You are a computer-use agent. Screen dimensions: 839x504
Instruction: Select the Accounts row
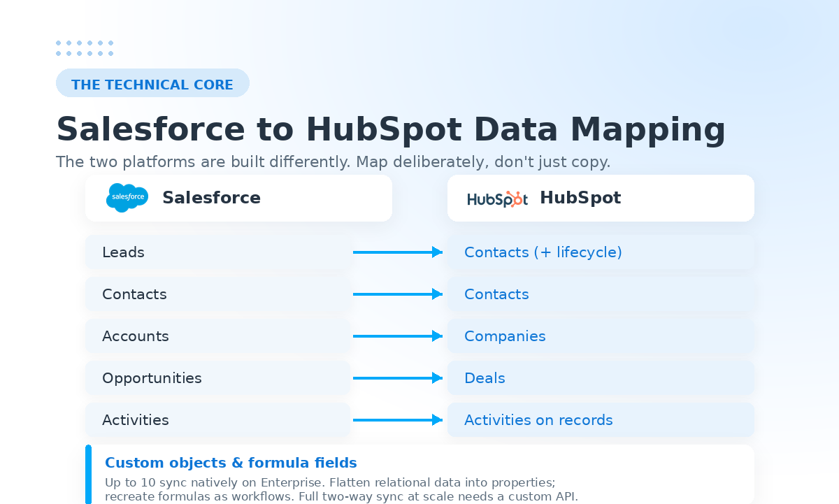click(217, 336)
